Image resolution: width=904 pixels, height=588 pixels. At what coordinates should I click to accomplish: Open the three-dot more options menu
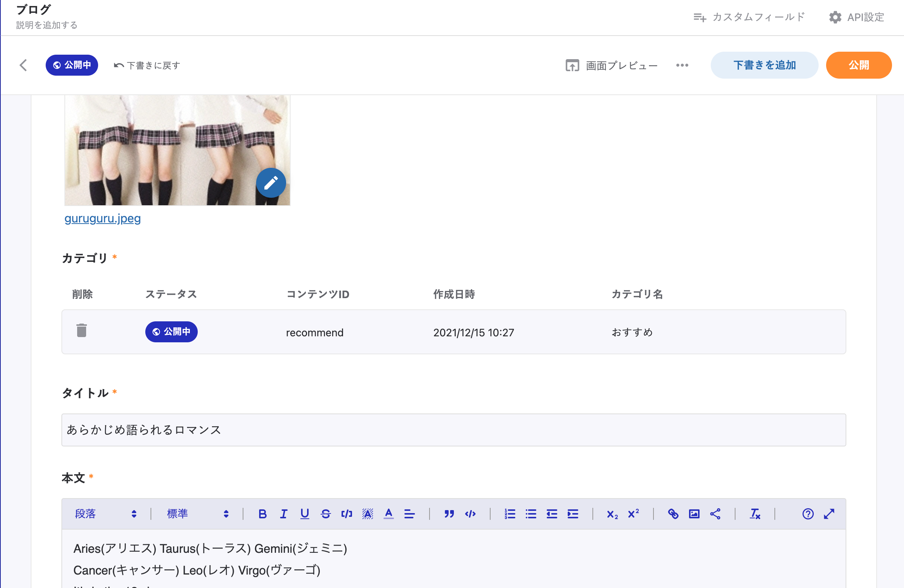[682, 65]
